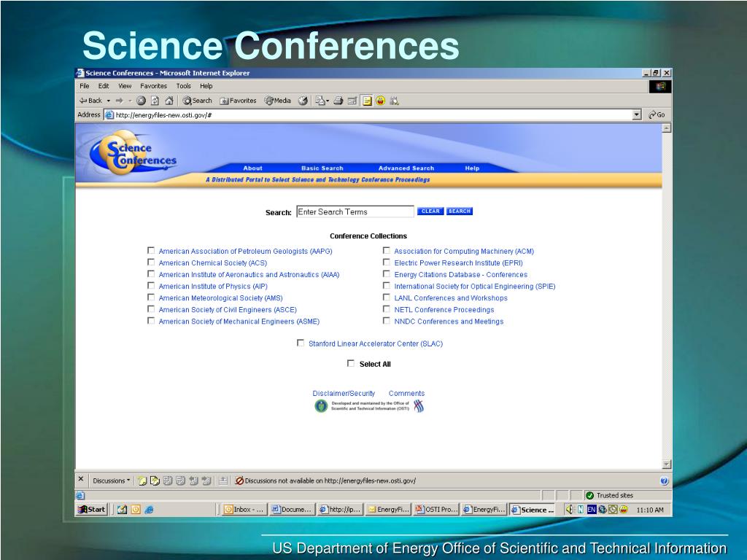
Task: Open the site Help navigation tab
Action: (472, 168)
